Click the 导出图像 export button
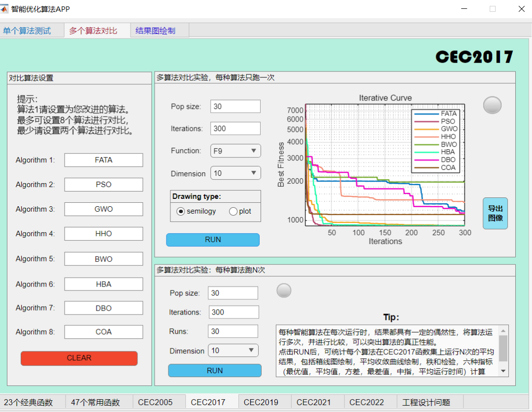The image size is (532, 412). [495, 213]
